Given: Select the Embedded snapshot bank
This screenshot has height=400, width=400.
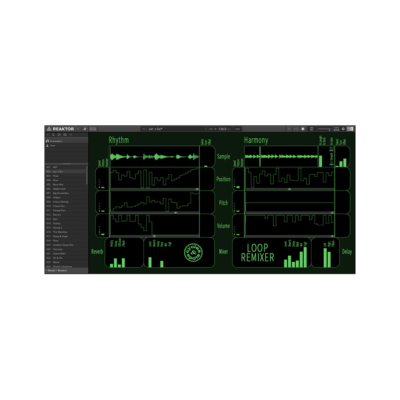Looking at the screenshot, I should point(66,141).
